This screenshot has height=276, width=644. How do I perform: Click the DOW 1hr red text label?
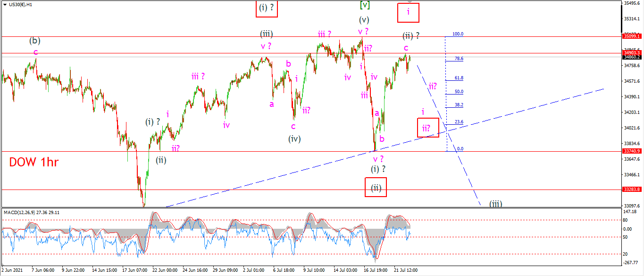[x=34, y=163]
